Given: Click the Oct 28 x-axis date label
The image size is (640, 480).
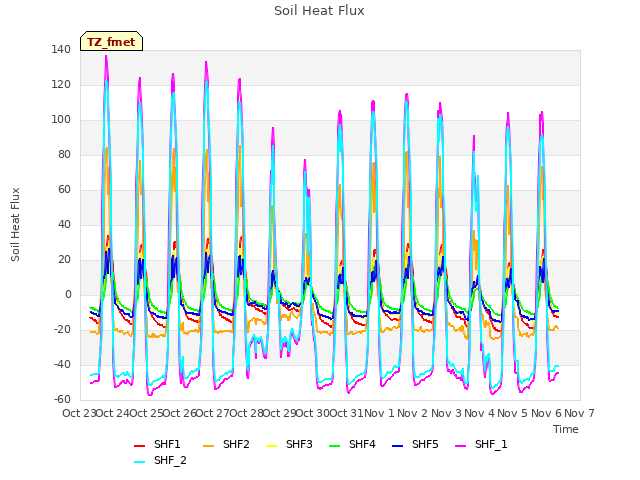Looking at the screenshot, I should coord(247,413).
